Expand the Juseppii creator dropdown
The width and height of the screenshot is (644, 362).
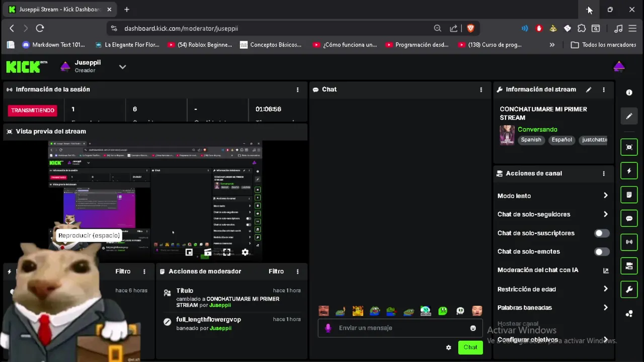[122, 67]
